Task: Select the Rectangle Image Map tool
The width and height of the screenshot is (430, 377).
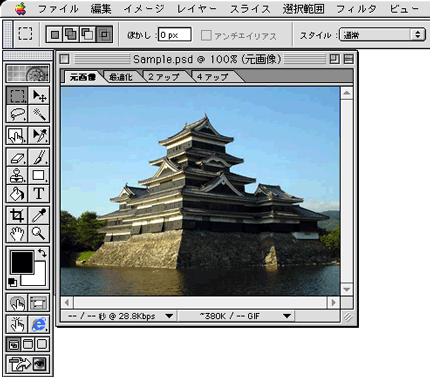Action: click(x=17, y=135)
